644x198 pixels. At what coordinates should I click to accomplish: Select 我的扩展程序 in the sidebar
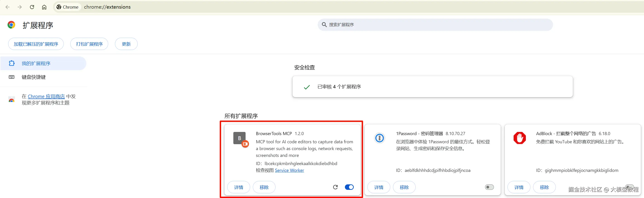(x=43, y=63)
